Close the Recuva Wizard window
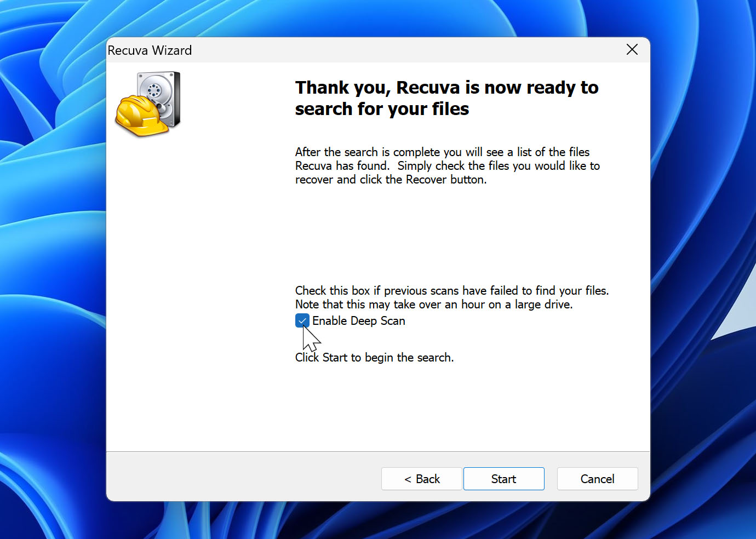 coord(632,50)
